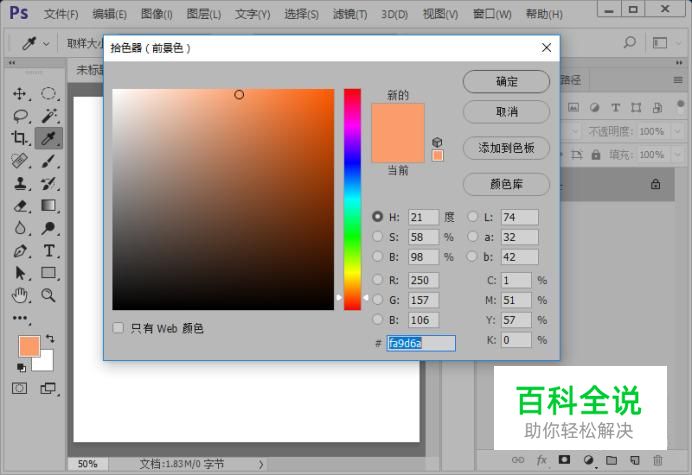Screen dimensions: 692x475
Task: Select the Eraser tool
Action: coord(20,206)
